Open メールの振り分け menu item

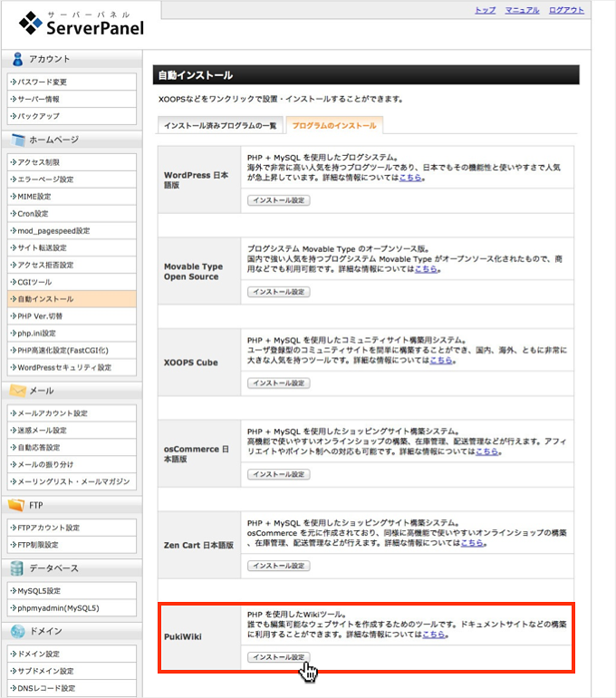point(72,465)
